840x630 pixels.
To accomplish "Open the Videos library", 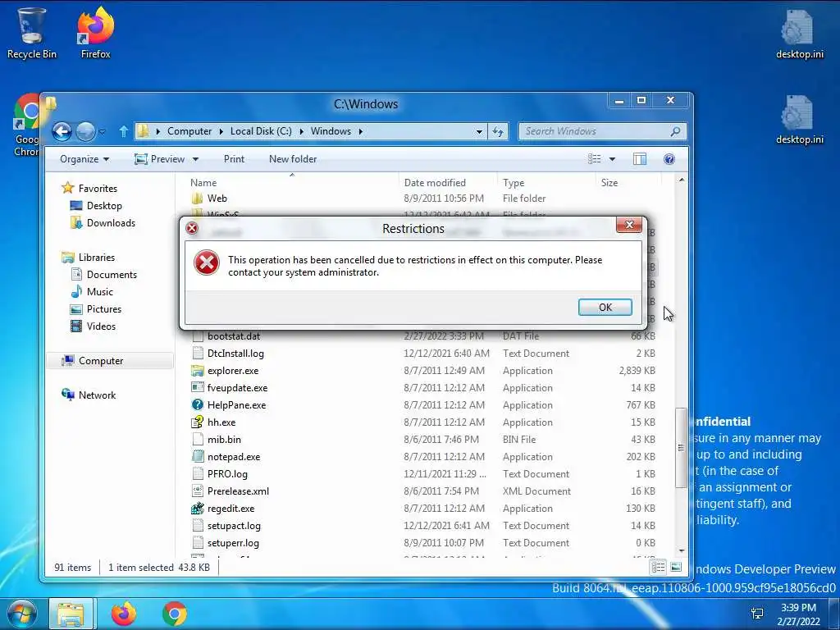I will [101, 326].
